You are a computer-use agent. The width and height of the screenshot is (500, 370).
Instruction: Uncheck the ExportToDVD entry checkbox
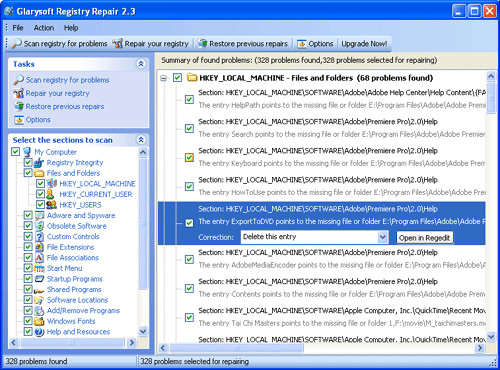coord(189,223)
